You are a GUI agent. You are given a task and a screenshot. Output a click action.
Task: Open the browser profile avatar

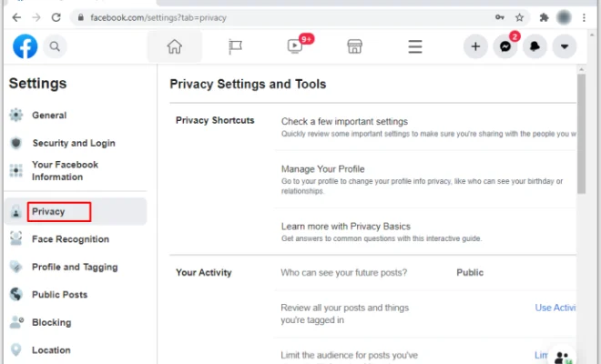[564, 17]
